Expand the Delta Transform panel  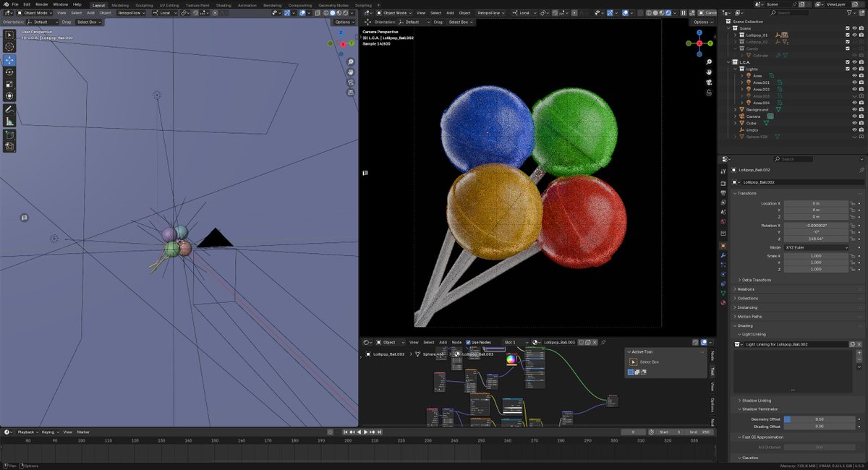pos(757,280)
